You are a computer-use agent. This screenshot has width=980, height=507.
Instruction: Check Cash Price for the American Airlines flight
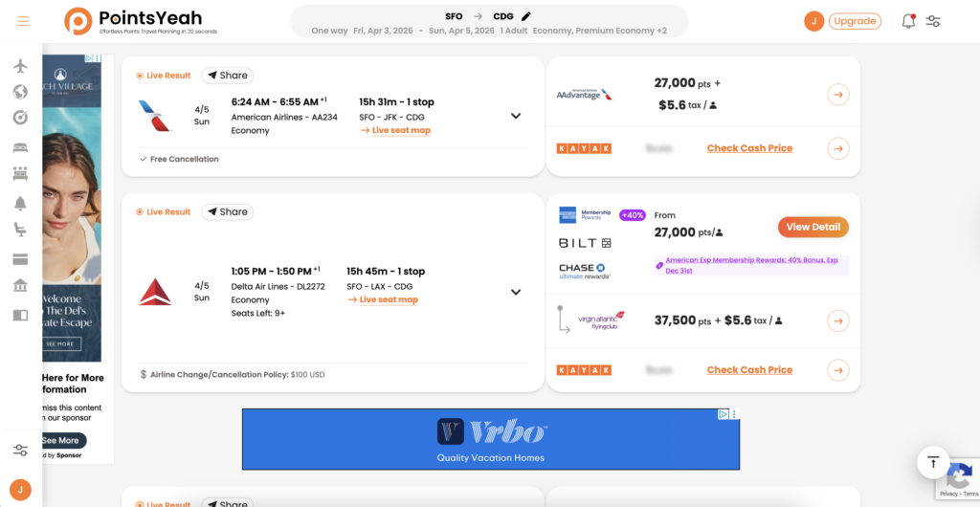pos(749,148)
